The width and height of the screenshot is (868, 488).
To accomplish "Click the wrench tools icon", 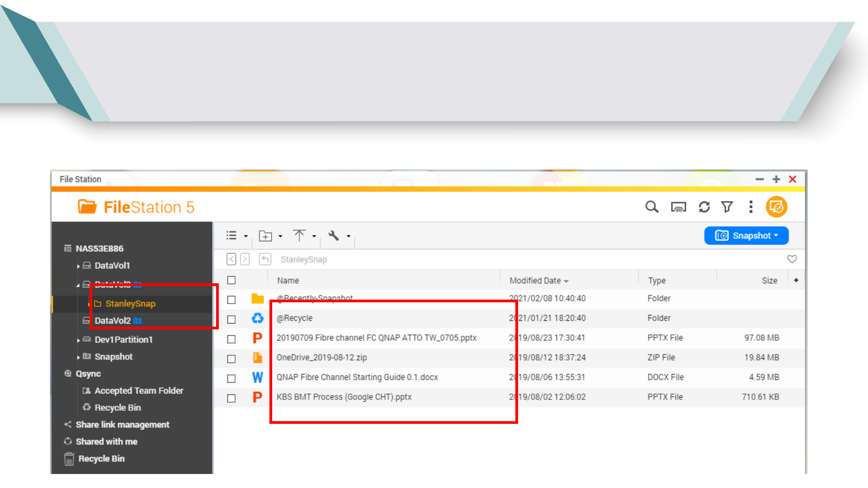I will click(334, 235).
